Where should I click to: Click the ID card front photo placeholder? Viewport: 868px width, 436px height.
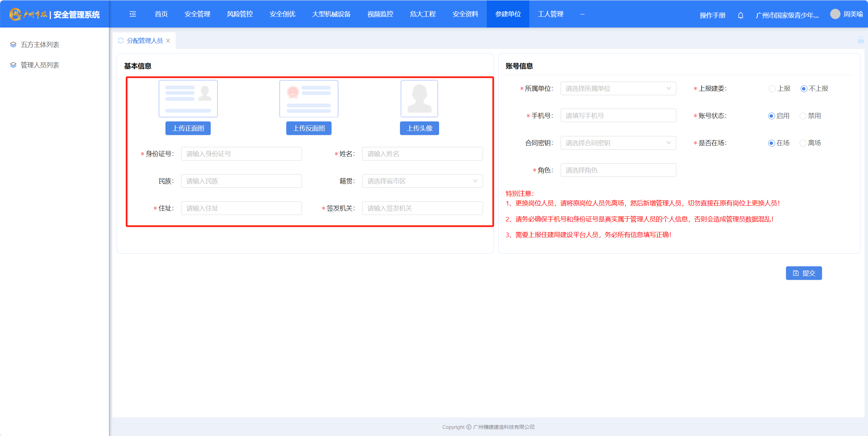(188, 99)
